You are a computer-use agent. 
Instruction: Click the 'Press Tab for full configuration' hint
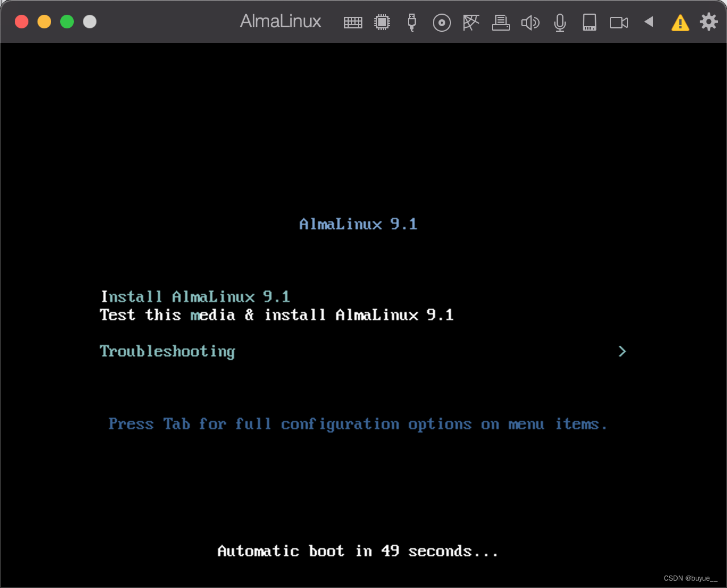pos(358,424)
